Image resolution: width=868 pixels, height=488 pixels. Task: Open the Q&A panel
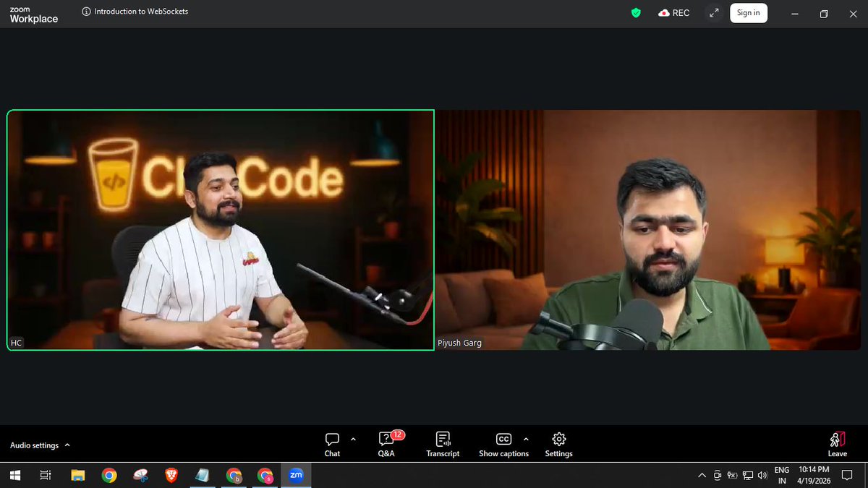pyautogui.click(x=387, y=445)
